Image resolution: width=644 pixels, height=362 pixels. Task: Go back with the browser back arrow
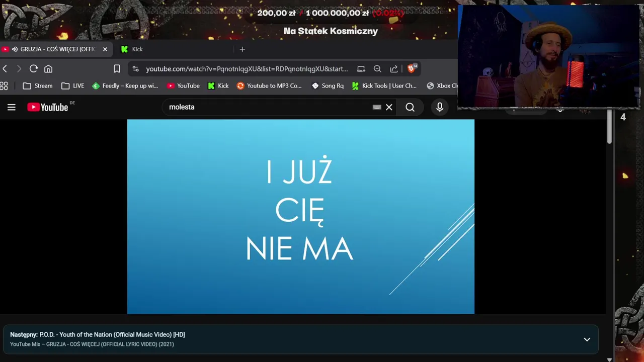point(5,69)
